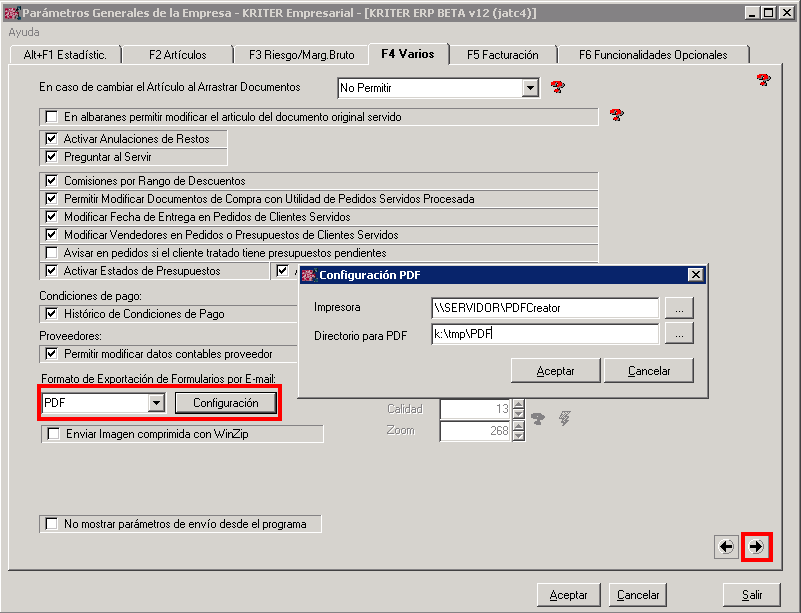Toggle Activar Estados de Presupuestos
Screen dimensions: 801x613
click(x=52, y=271)
